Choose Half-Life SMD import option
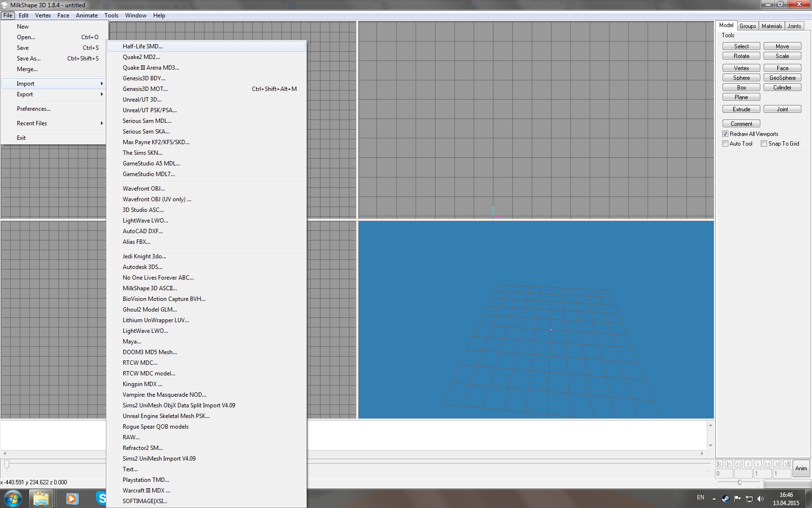The image size is (812, 508). coord(206,46)
